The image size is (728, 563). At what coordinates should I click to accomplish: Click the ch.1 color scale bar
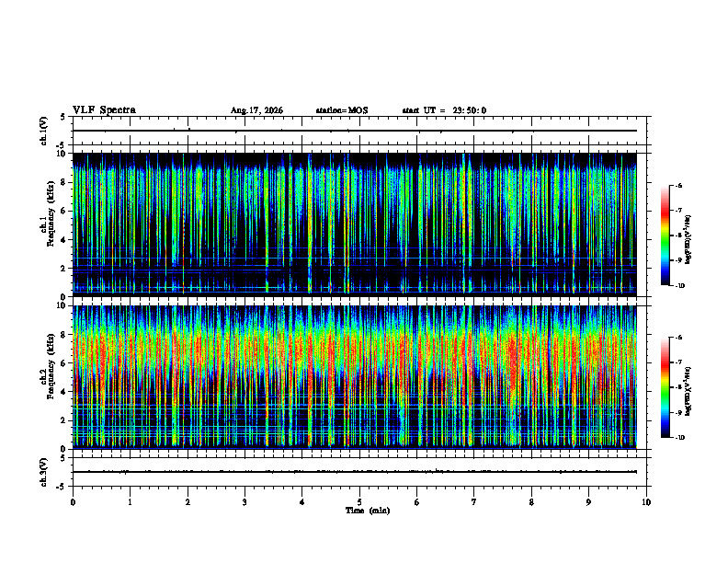pos(665,236)
